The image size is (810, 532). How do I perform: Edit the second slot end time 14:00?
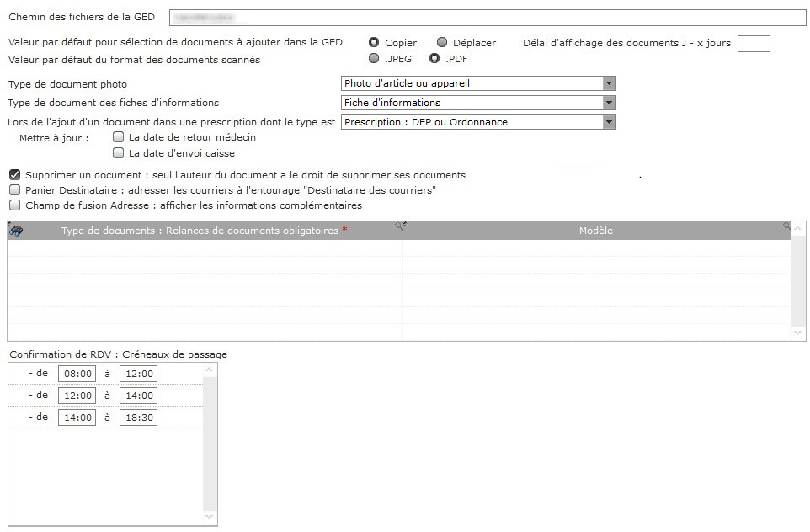click(x=138, y=396)
